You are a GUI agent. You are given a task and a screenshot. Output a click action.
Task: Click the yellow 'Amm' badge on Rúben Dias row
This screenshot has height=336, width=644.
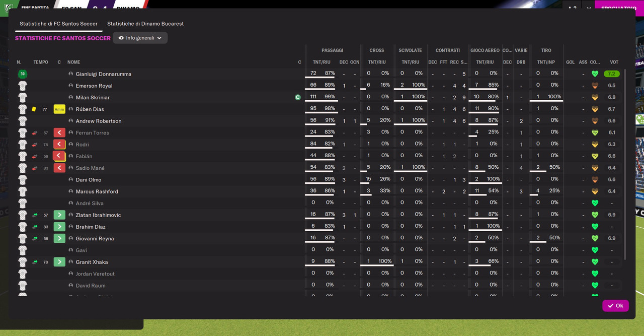pos(59,109)
